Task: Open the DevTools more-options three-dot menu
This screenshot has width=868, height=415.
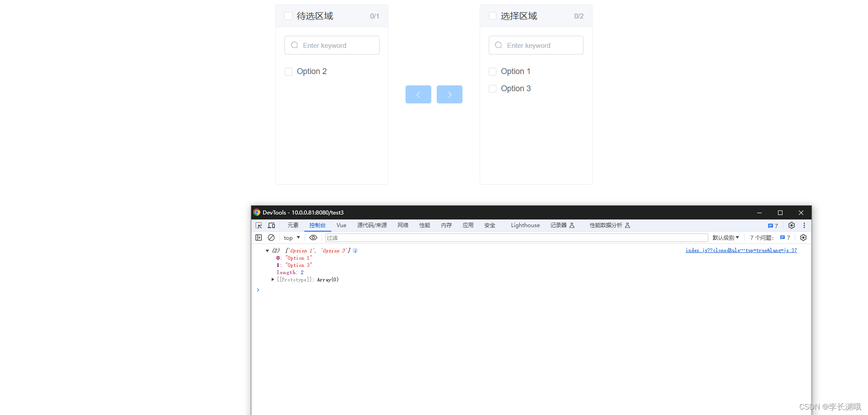Action: tap(804, 225)
